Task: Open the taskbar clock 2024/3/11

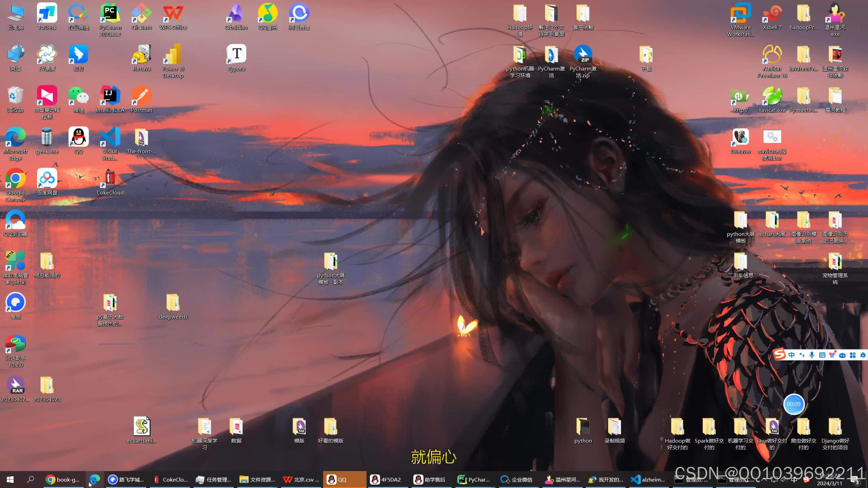Action: coord(830,480)
